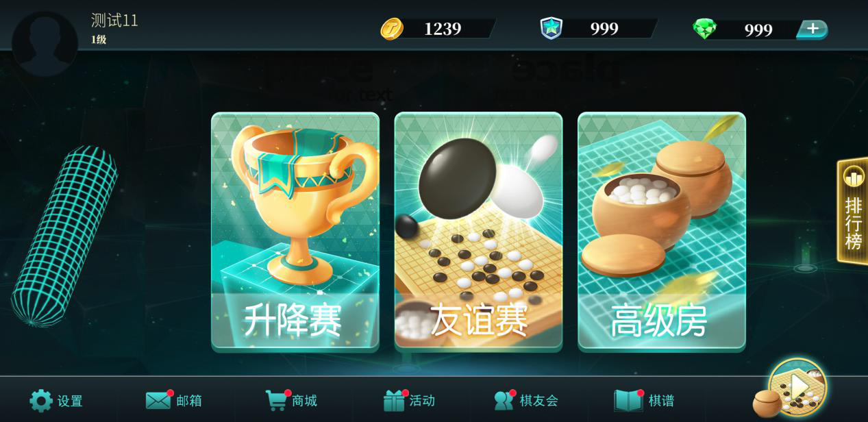
Task: Select the 升降赛 trophy card
Action: pyautogui.click(x=295, y=231)
